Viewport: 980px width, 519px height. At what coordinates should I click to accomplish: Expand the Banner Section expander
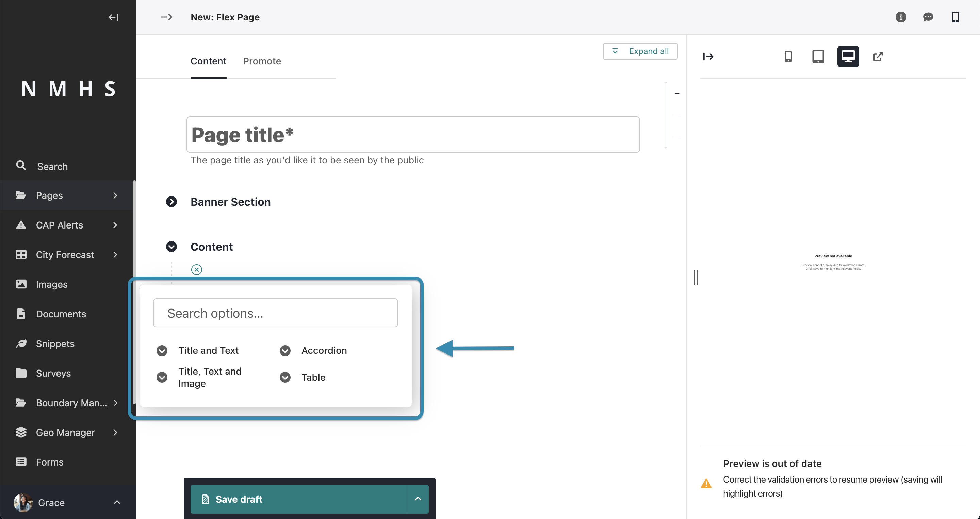(x=172, y=201)
